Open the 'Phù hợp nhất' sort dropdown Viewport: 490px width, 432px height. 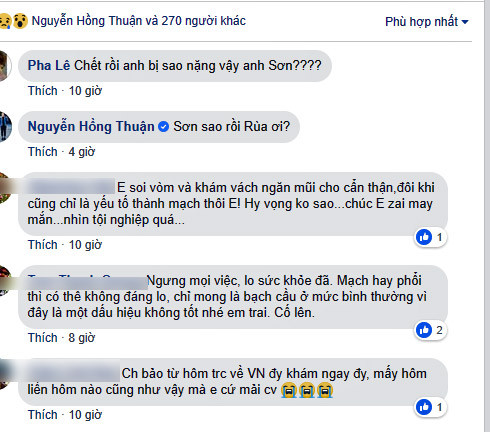(x=427, y=22)
